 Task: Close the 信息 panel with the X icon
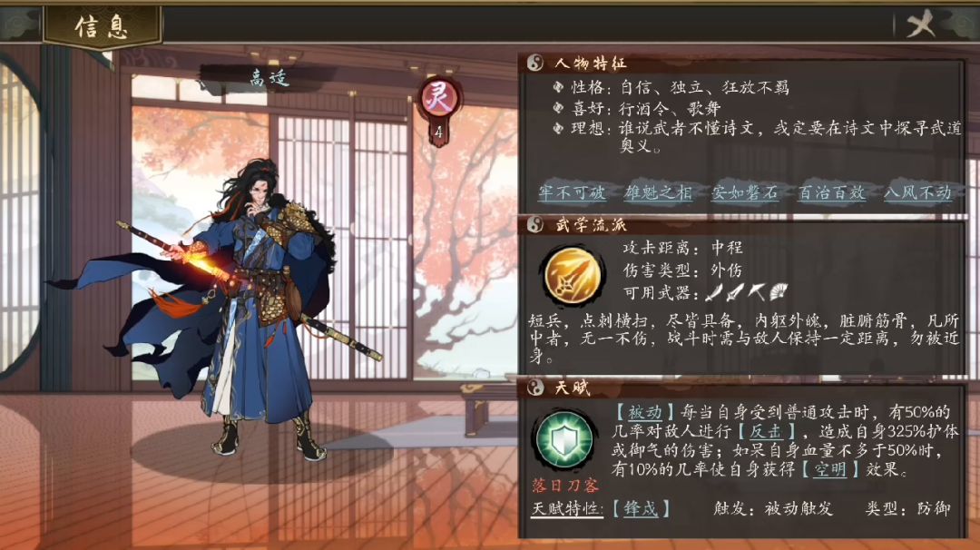[x=921, y=24]
